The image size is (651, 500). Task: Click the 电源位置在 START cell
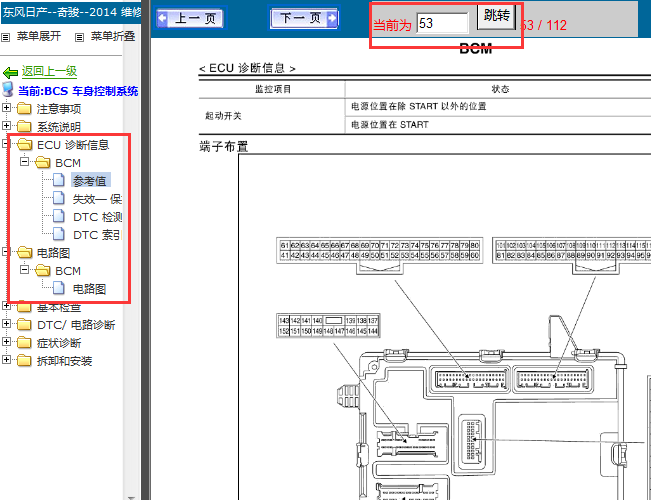click(x=390, y=125)
